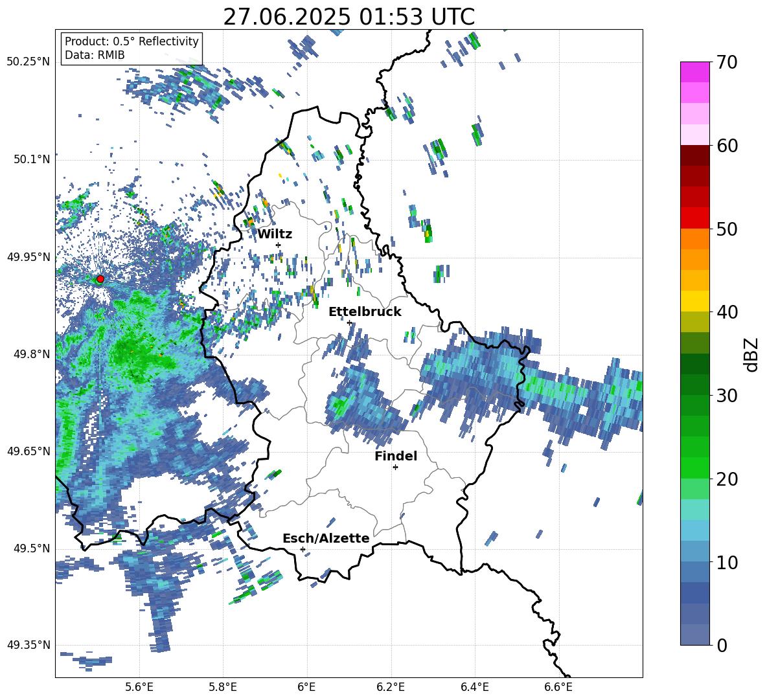
Task: Click the 70 tick on colorbar
Action: [x=726, y=62]
